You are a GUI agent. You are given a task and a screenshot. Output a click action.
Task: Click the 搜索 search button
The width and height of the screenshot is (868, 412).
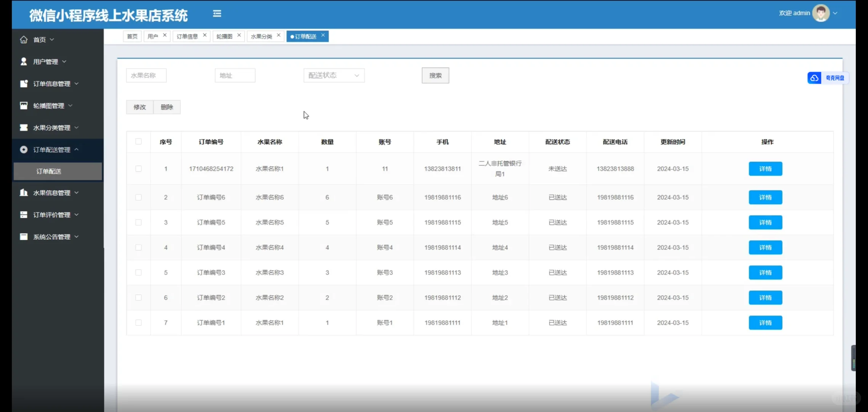click(435, 75)
